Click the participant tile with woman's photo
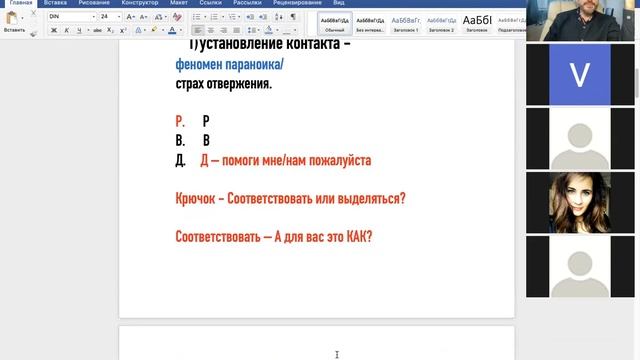640x360 pixels. pyautogui.click(x=580, y=202)
